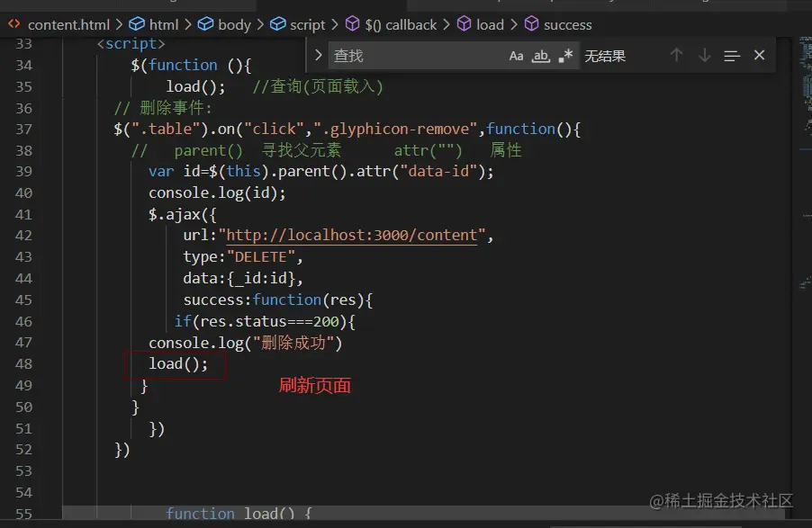
Task: Open the http://localhost:3000/content link
Action: point(352,235)
